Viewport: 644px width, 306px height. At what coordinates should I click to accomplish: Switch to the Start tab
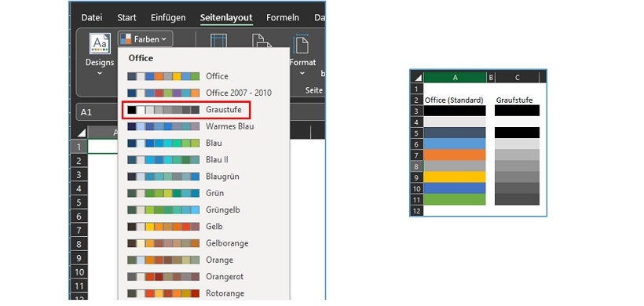[x=127, y=17]
